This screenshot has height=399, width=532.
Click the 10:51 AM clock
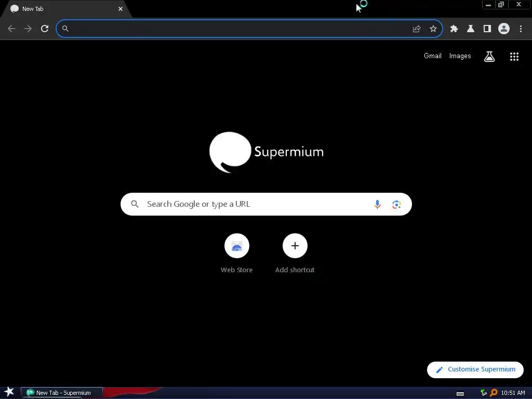513,393
